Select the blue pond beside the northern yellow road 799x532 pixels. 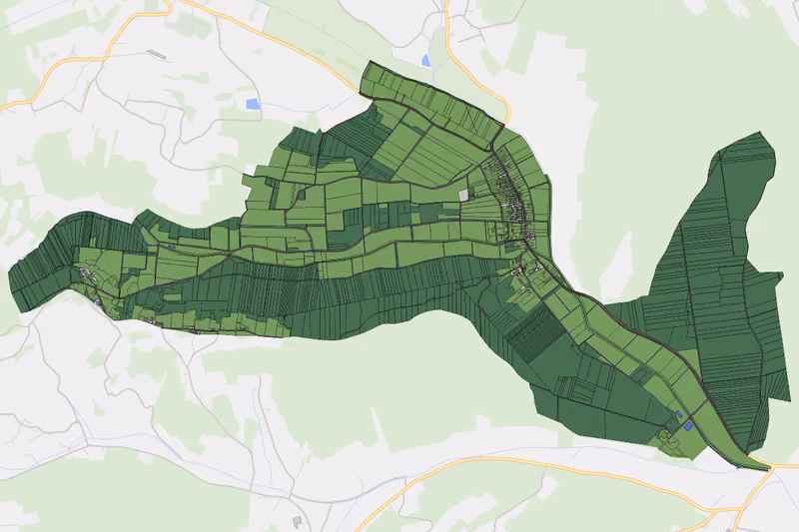click(x=426, y=60)
